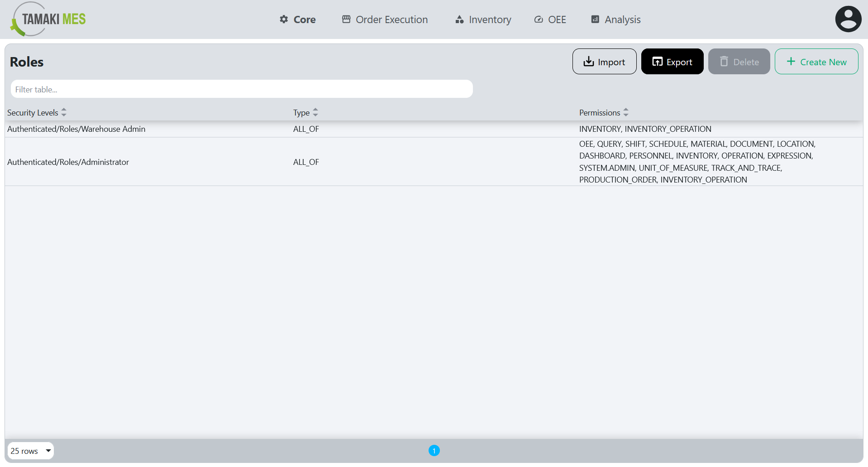Open the 25 rows page size dropdown
The height and width of the screenshot is (467, 868).
click(x=30, y=451)
